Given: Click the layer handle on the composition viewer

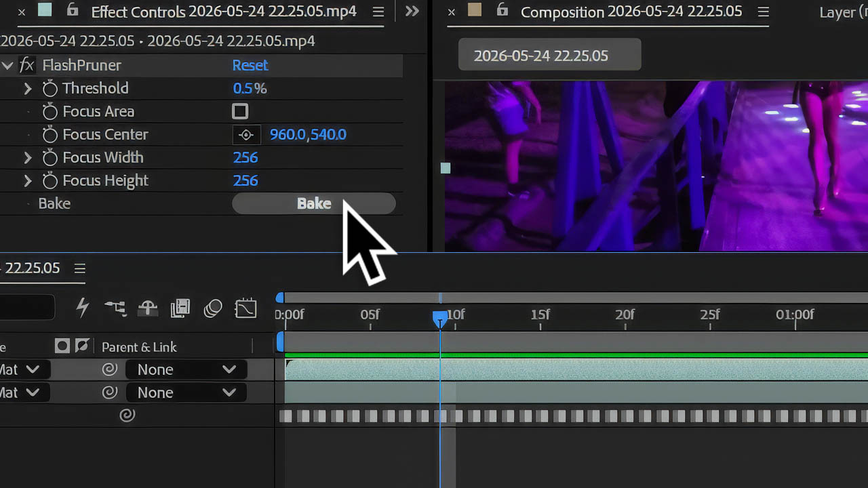Looking at the screenshot, I should (446, 168).
